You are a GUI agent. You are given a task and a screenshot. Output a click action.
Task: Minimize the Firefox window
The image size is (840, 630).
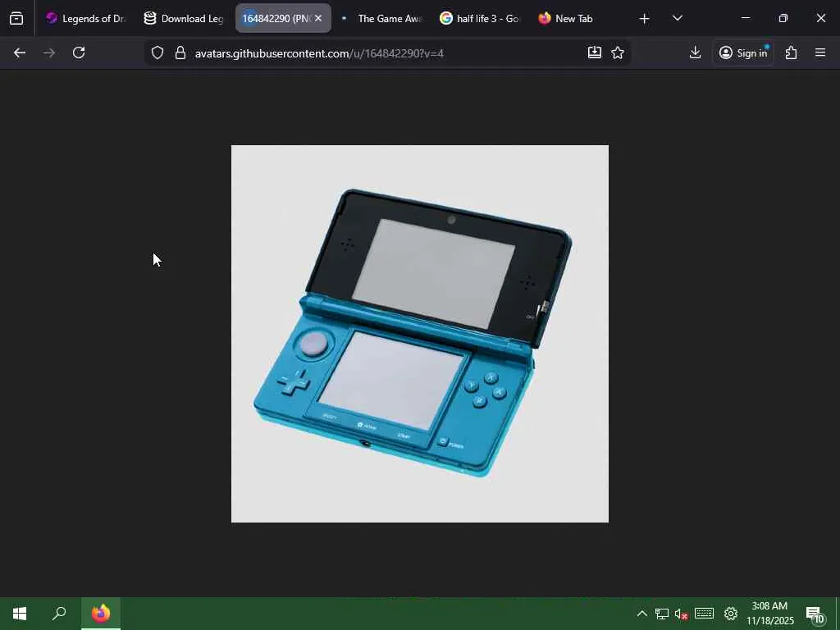pos(746,18)
